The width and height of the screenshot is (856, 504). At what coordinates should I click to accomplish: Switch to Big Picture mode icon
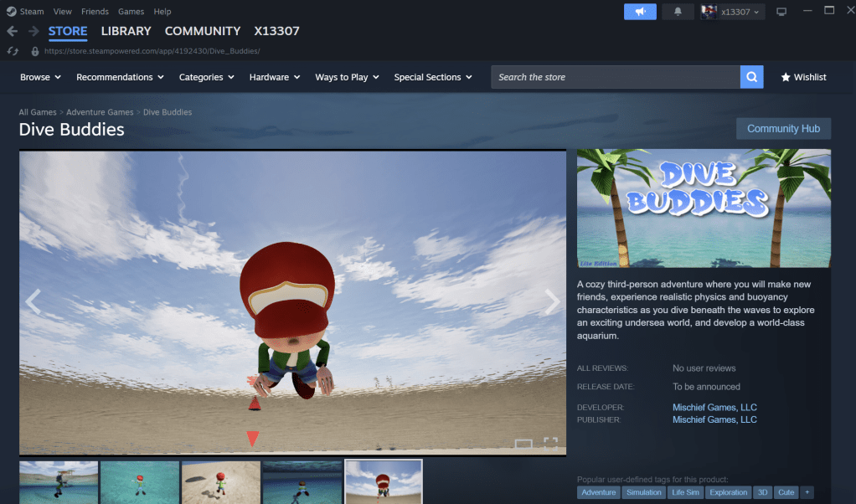[x=781, y=12]
